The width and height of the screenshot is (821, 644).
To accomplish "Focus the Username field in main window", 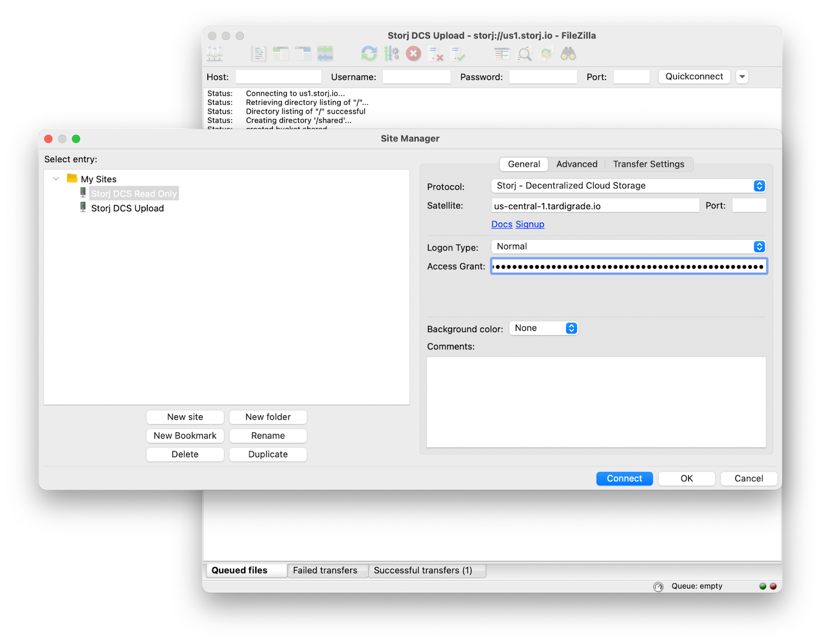I will (417, 77).
